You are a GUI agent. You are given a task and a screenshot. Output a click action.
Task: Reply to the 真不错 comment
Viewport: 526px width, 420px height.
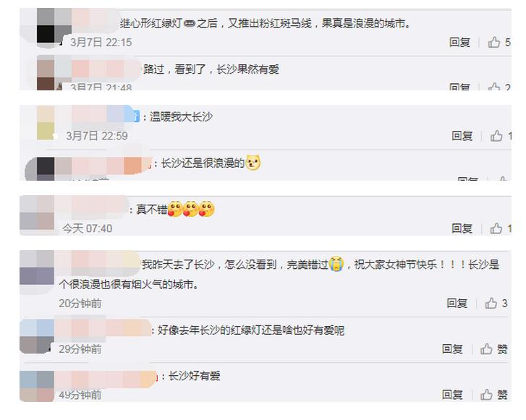(462, 228)
